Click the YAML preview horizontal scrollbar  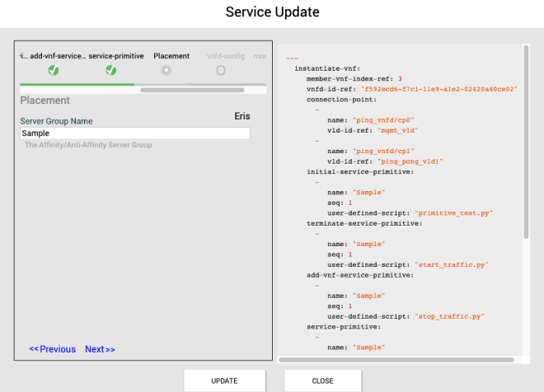pyautogui.click(x=396, y=359)
